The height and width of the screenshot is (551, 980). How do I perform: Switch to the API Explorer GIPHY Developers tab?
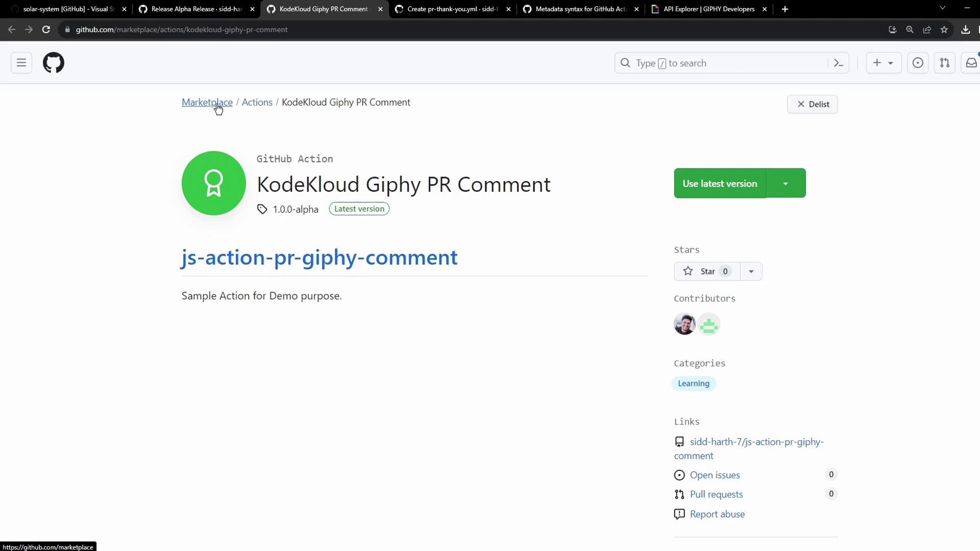click(x=708, y=9)
